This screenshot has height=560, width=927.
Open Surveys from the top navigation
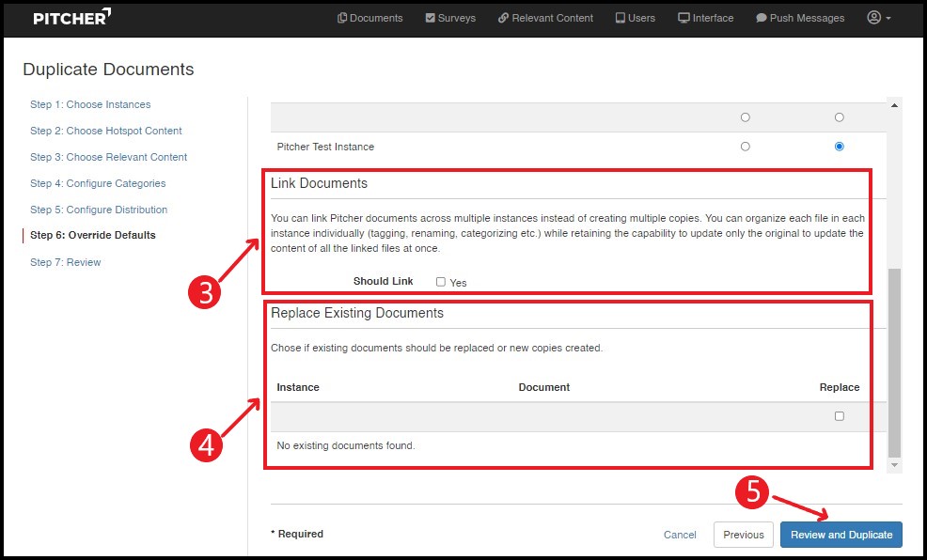(x=450, y=18)
